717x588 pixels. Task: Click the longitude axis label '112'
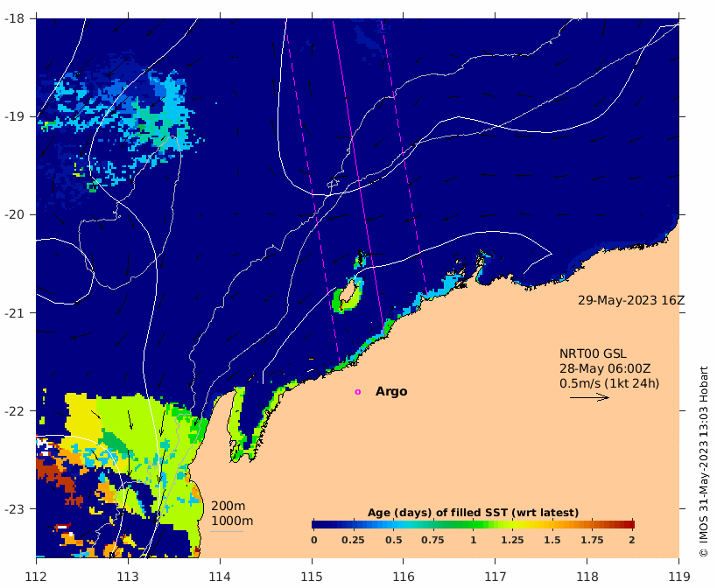pos(36,577)
